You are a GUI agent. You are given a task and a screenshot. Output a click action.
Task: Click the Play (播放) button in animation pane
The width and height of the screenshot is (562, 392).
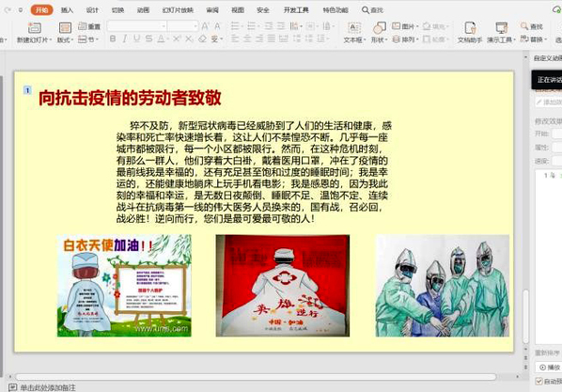(x=550, y=368)
